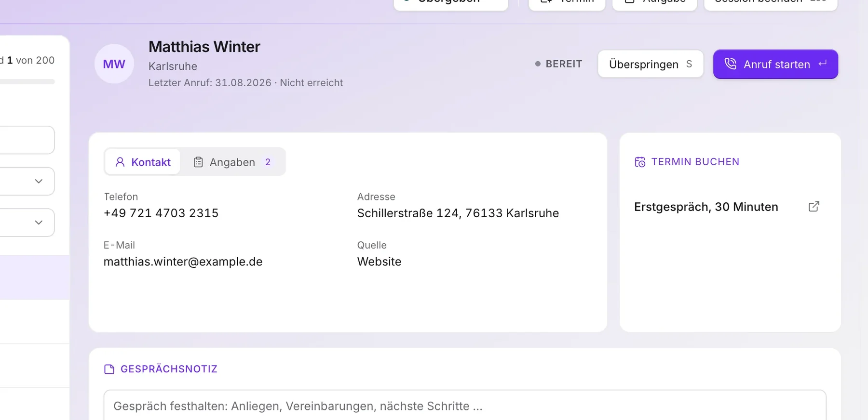Click the 'E-Mail' field label
868x420 pixels.
click(x=120, y=246)
